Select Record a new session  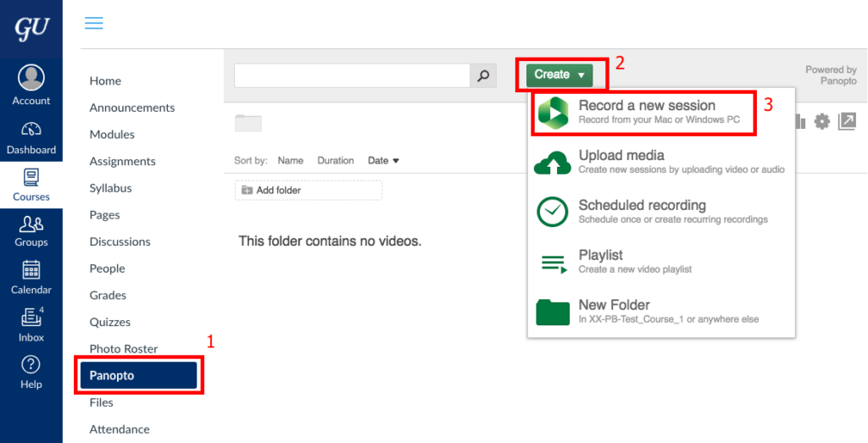[x=646, y=112]
